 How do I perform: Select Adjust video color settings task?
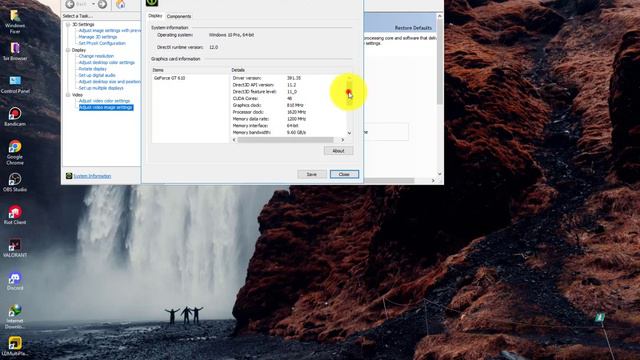coord(104,101)
